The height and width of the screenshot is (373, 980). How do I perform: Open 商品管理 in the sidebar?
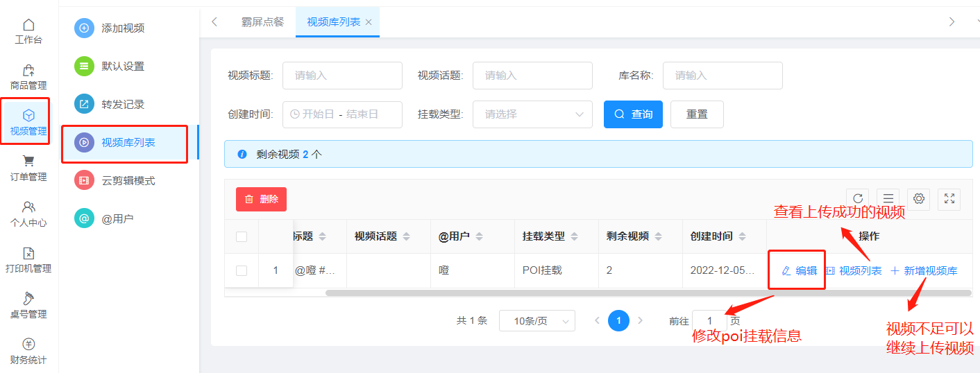(28, 78)
